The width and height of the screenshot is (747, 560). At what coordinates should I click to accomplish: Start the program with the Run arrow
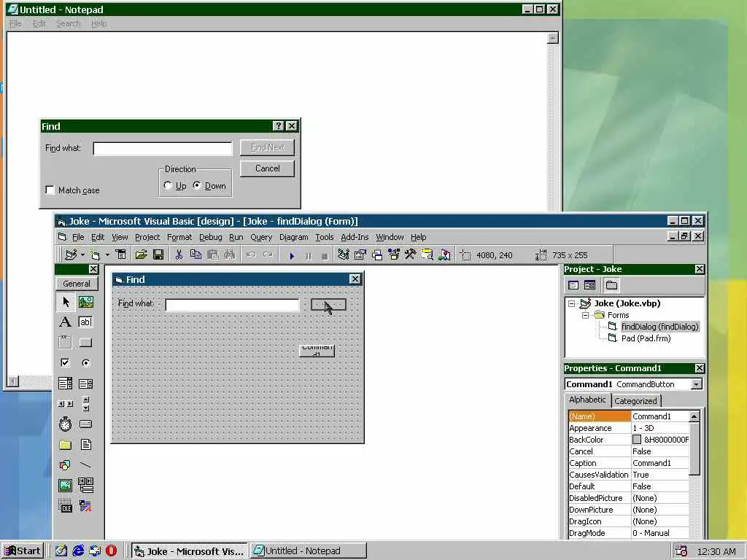coord(292,256)
